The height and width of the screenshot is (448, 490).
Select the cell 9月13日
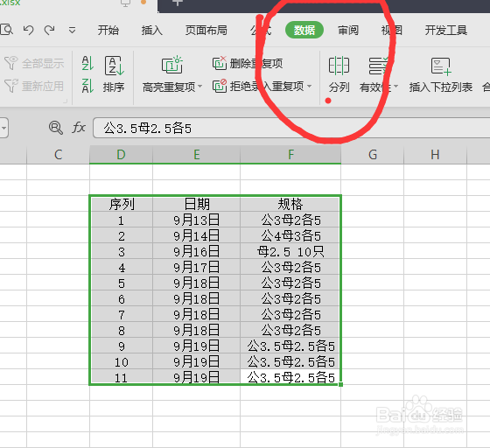click(196, 220)
